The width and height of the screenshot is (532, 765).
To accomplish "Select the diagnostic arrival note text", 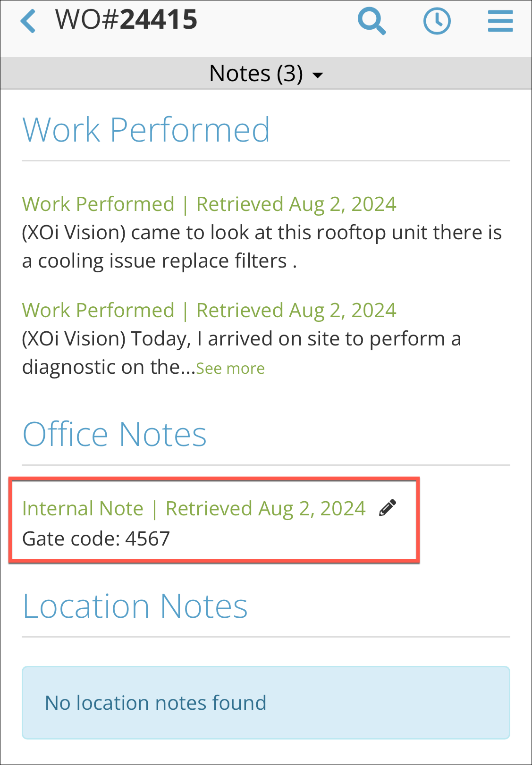I will coord(241,353).
